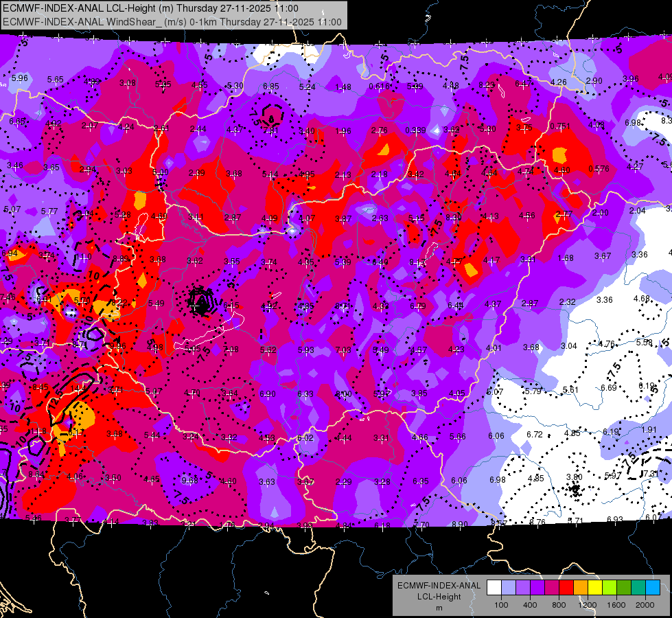Screen dimensions: 672x618
Task: Click the LCL-Height title line at top
Action: [150, 8]
